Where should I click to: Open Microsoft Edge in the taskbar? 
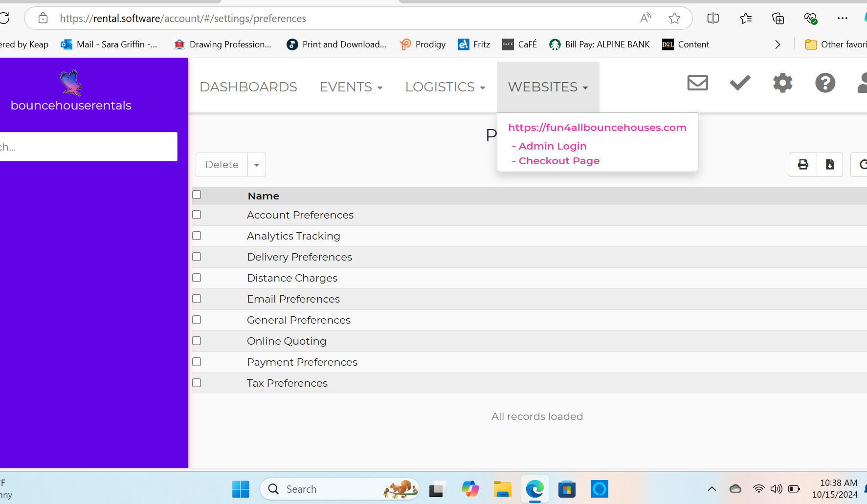tap(534, 489)
